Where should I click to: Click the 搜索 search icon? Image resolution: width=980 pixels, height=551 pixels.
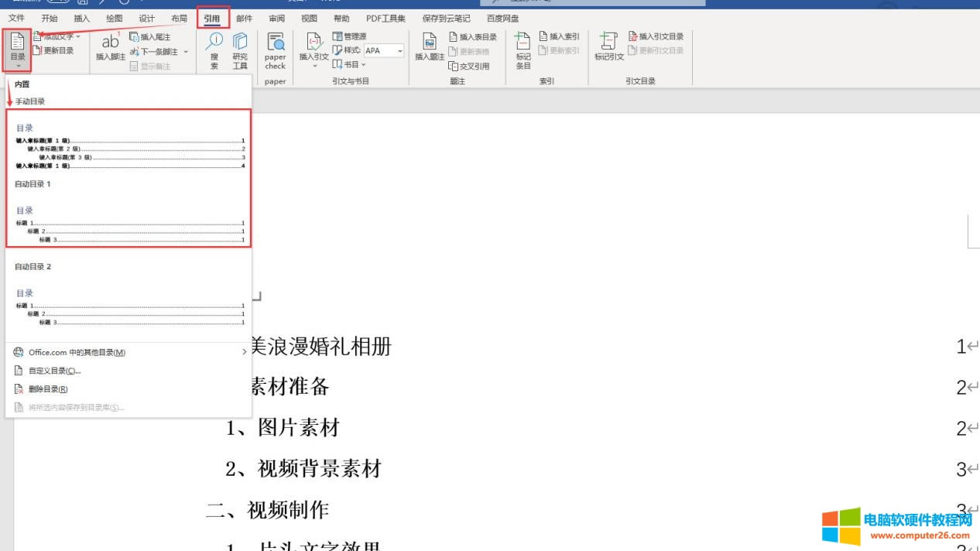coord(214,50)
